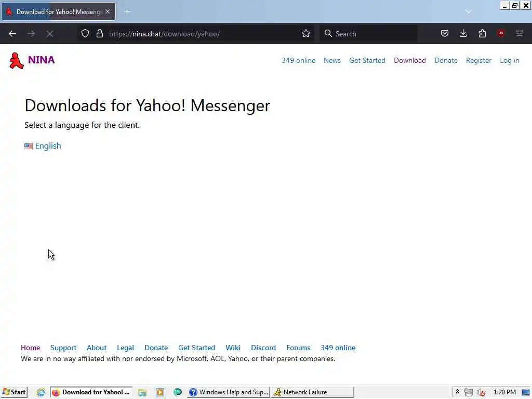532x399 pixels.
Task: Launch Internet Explorer from quick launch
Action: coord(41,392)
